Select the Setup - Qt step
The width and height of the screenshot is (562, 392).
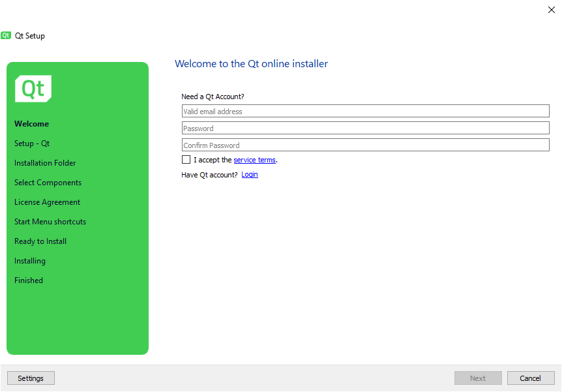click(x=32, y=143)
